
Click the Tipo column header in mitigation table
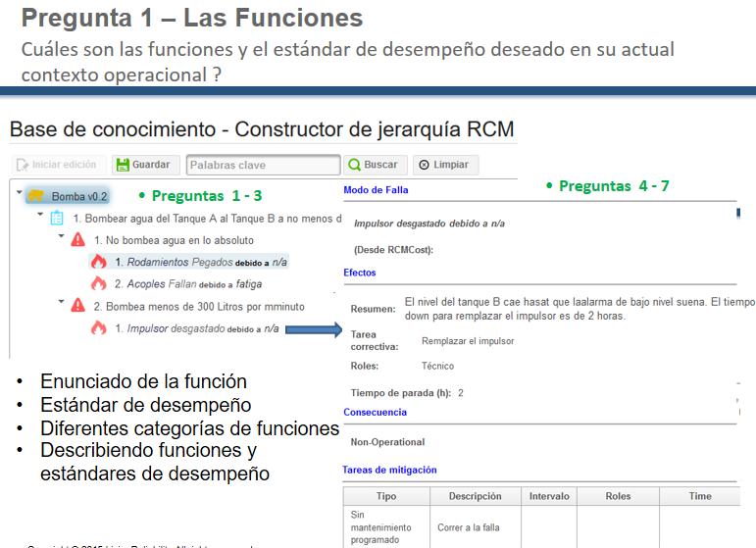(386, 496)
